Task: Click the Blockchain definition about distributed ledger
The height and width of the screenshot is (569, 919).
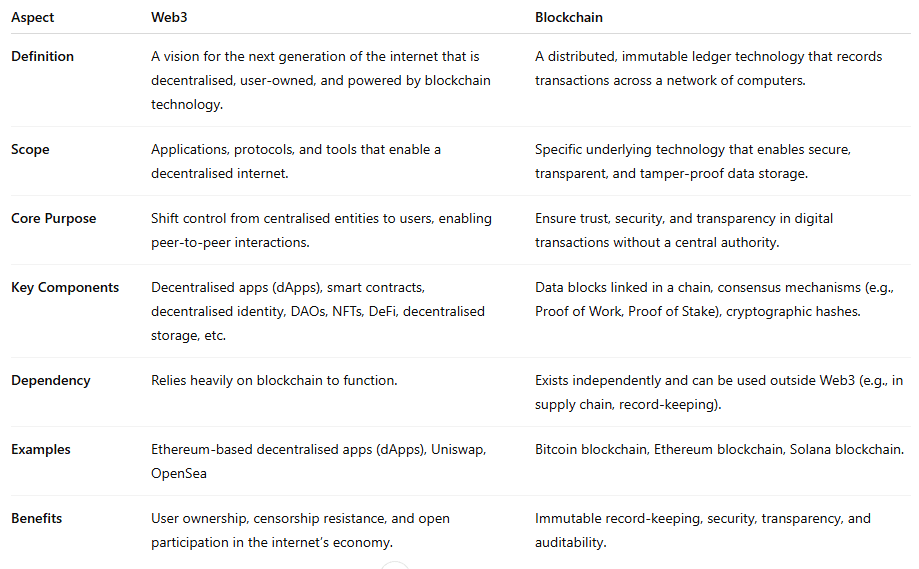Action: click(708, 68)
